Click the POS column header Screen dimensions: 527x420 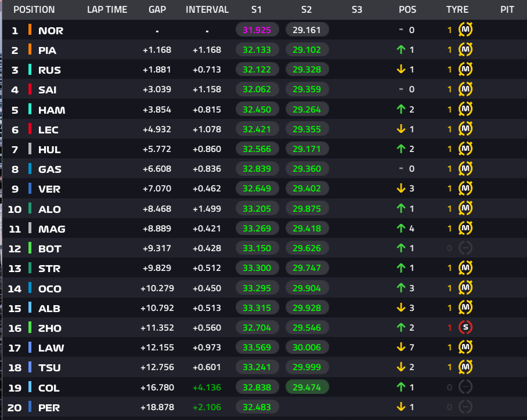(x=407, y=9)
